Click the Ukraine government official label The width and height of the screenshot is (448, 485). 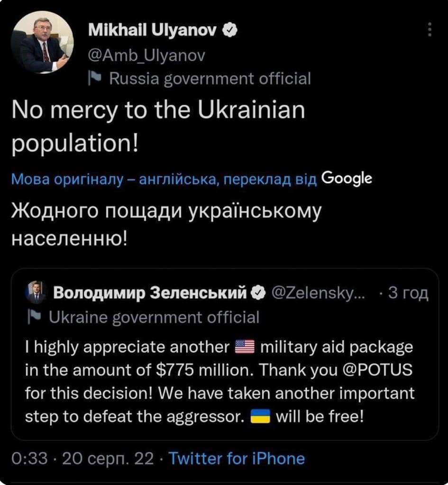tap(154, 317)
